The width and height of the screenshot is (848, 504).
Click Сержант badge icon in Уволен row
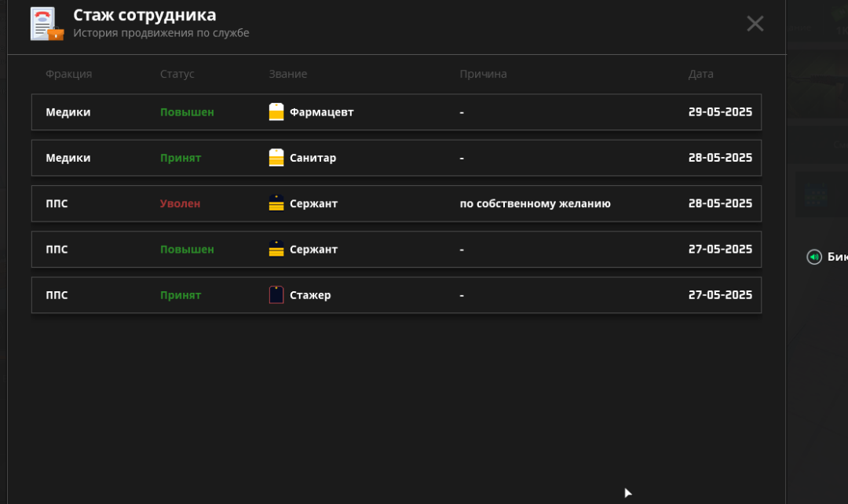tap(276, 203)
